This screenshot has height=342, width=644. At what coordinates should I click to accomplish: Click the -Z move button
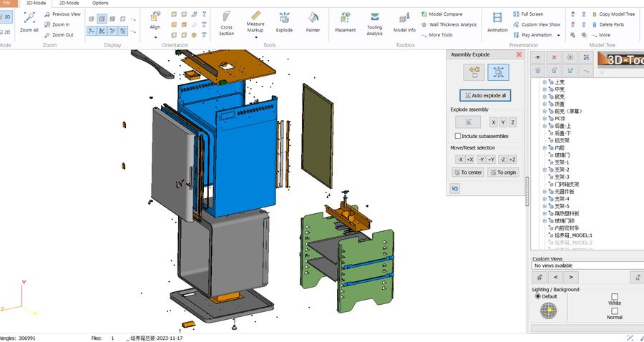pyautogui.click(x=503, y=160)
